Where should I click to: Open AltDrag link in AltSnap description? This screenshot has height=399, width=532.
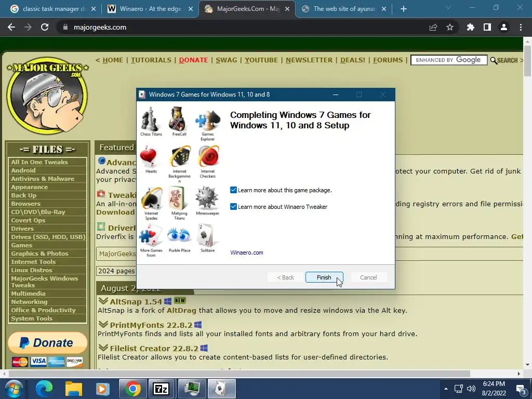(181, 310)
